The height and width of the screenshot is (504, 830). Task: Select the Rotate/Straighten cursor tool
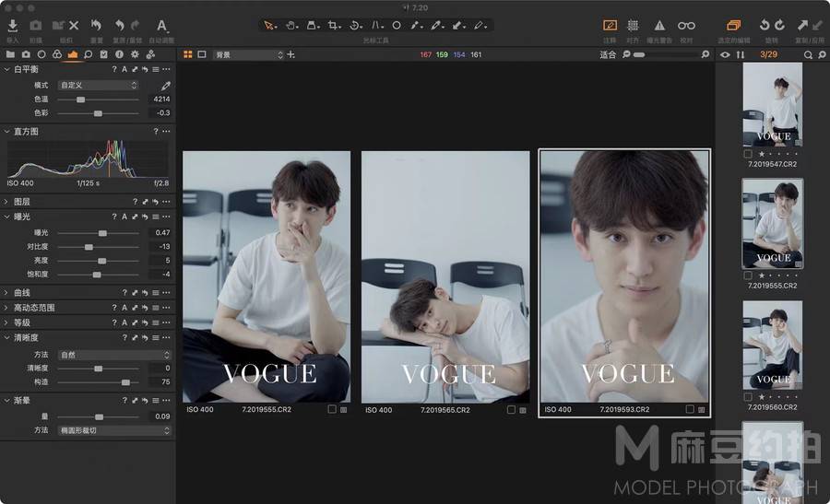(x=356, y=25)
